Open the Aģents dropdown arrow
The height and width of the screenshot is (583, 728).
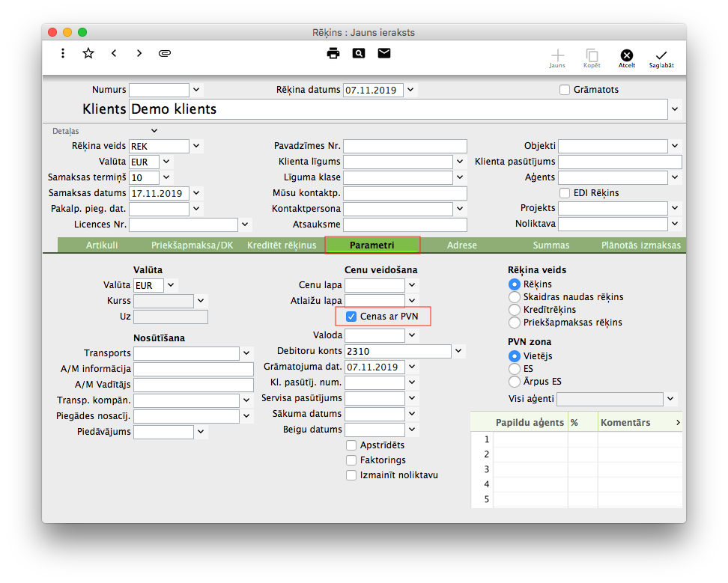click(675, 177)
